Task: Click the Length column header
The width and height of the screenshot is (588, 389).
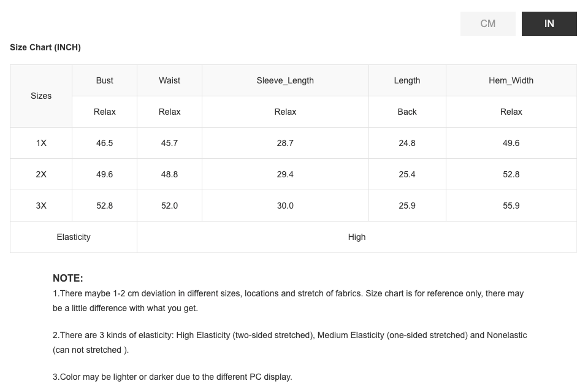Action: (x=407, y=80)
